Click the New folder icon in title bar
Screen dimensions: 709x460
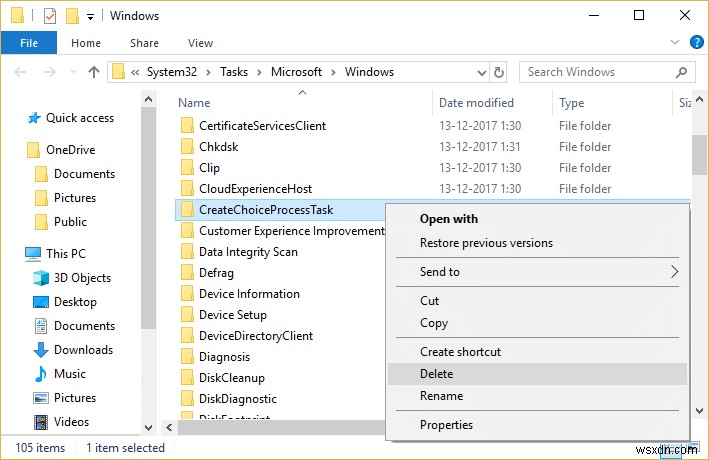coord(72,16)
